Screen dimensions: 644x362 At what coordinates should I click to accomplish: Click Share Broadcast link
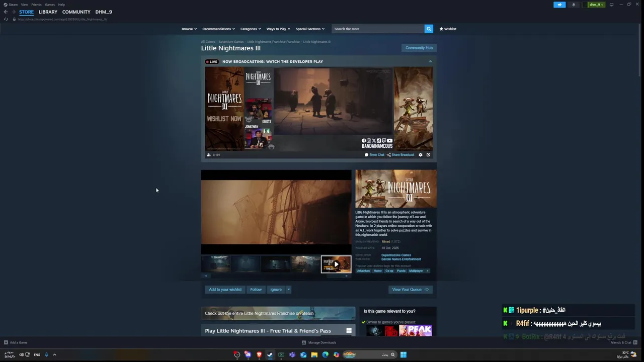coord(400,155)
